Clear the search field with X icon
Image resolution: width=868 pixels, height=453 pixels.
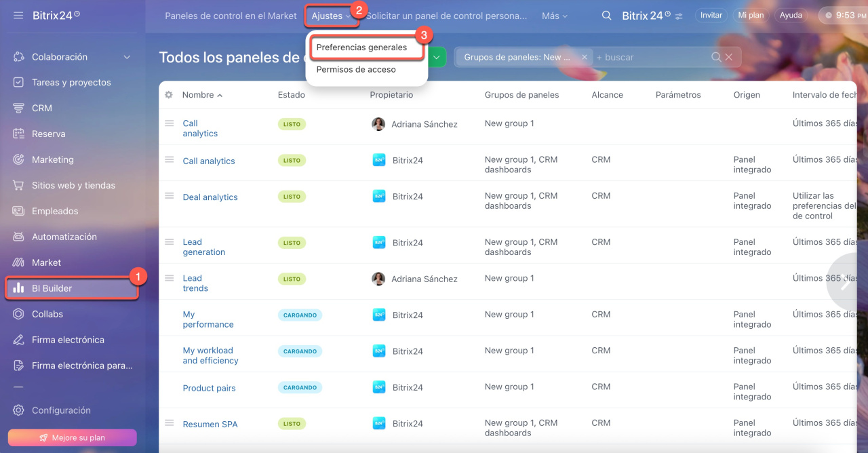click(729, 58)
